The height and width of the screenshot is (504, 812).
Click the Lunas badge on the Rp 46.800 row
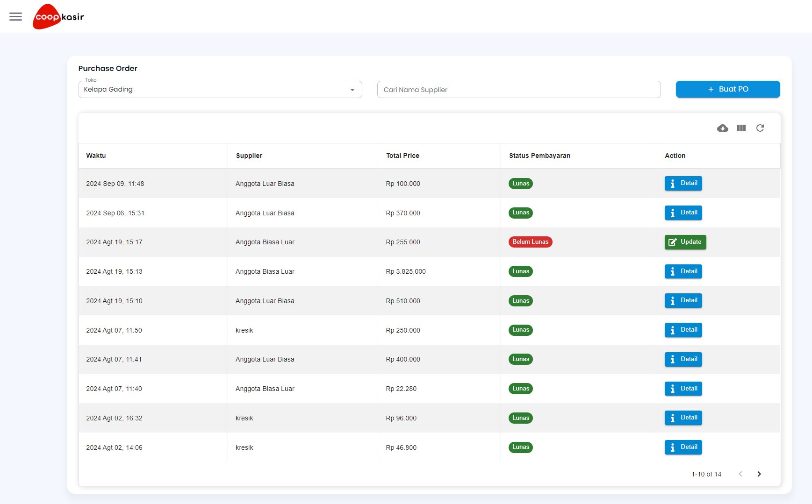[x=520, y=447]
